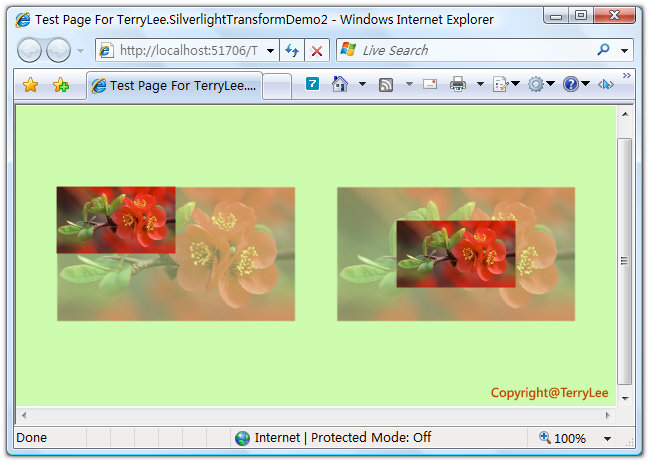Click the Read Mail icon
This screenshot has width=649, height=462.
(430, 84)
